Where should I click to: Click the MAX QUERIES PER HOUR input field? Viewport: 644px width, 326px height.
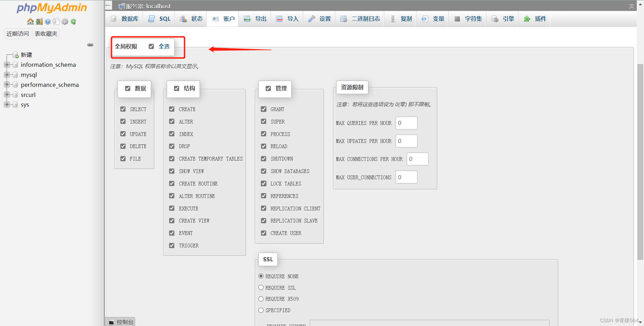(406, 123)
